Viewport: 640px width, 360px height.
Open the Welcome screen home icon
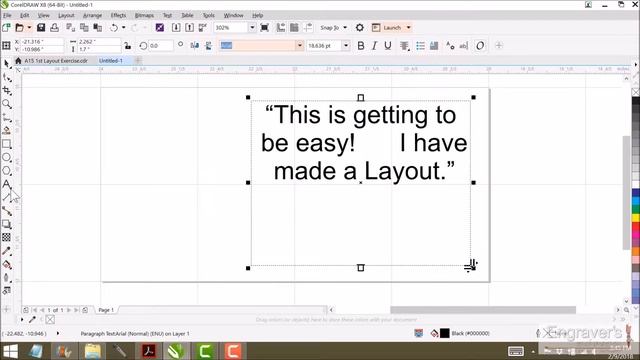pyautogui.click(x=18, y=60)
